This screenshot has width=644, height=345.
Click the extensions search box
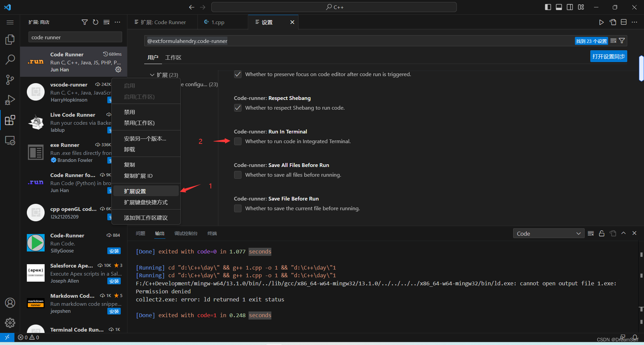point(75,37)
